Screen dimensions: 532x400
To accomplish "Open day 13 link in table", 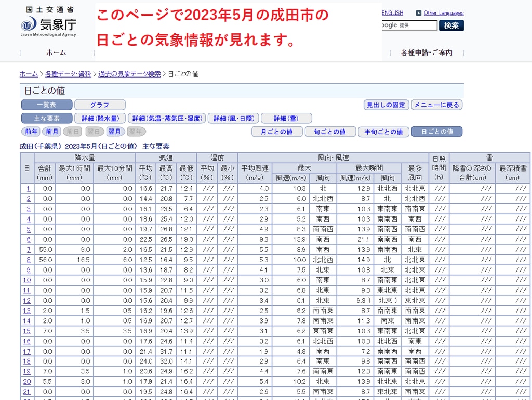I will (x=27, y=311).
